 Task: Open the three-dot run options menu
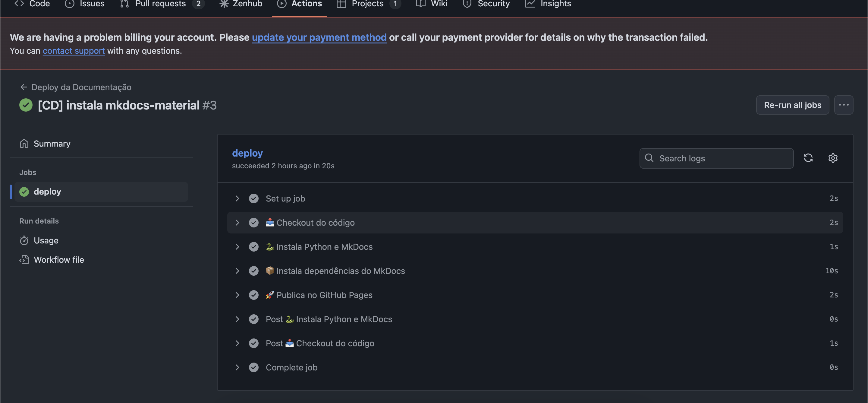pyautogui.click(x=843, y=105)
